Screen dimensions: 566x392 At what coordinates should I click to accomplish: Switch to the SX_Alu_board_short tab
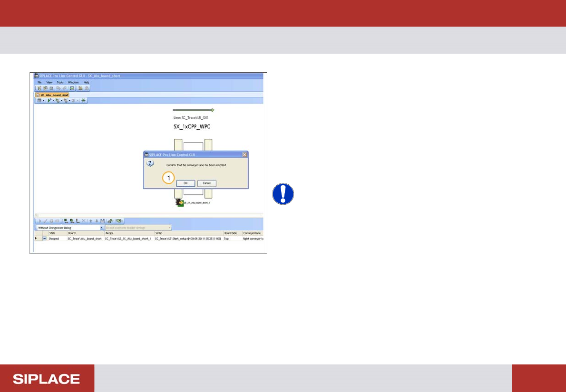point(52,95)
